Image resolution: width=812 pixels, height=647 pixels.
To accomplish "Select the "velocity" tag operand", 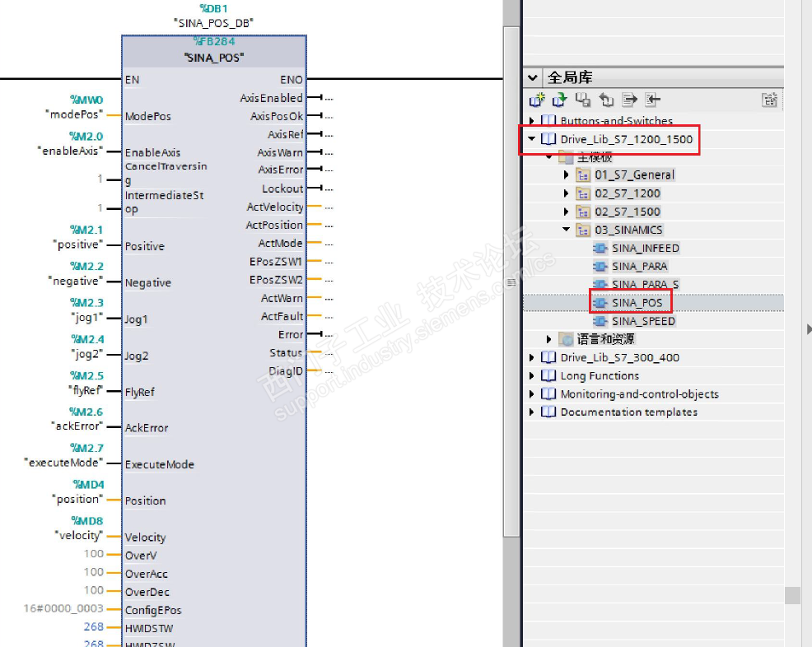I will (79, 536).
